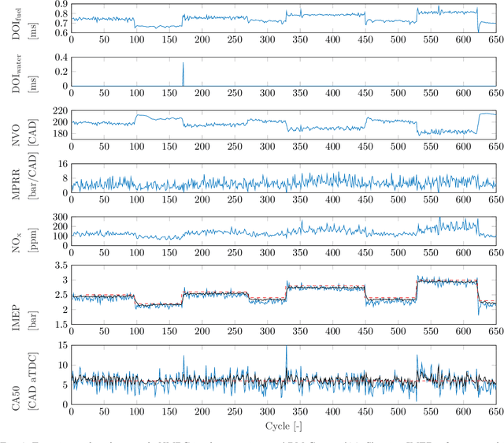The height and width of the screenshot is (443, 504).
Task: Click x-tick 650 below the CA50 plot
Action: pos(496,411)
